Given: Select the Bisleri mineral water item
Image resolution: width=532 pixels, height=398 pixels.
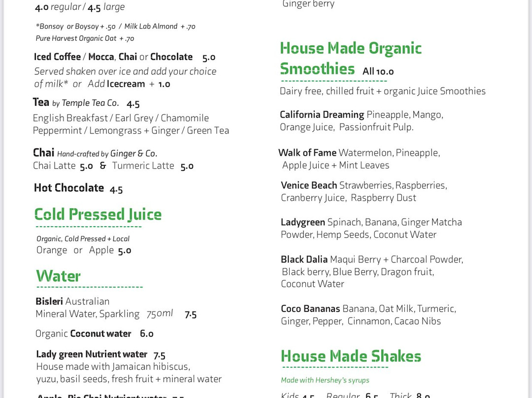Looking at the screenshot, I should tap(51, 301).
